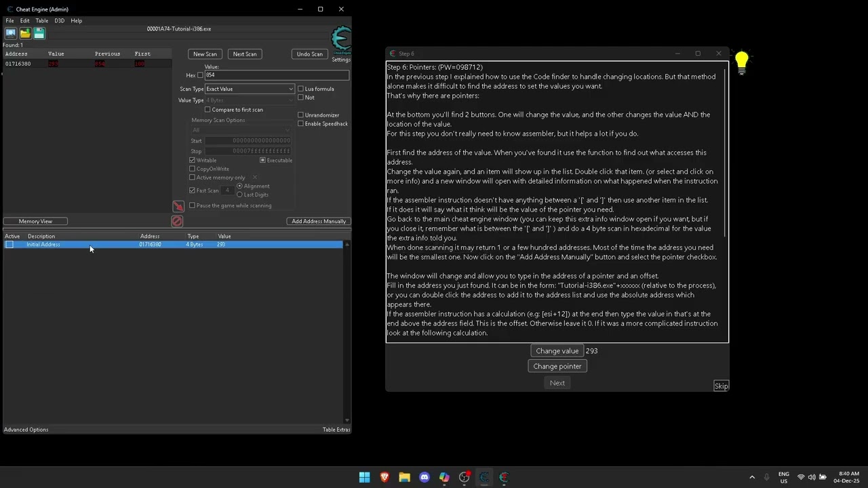The height and width of the screenshot is (488, 868).
Task: Toggle the Writable checkbox
Action: coord(193,161)
